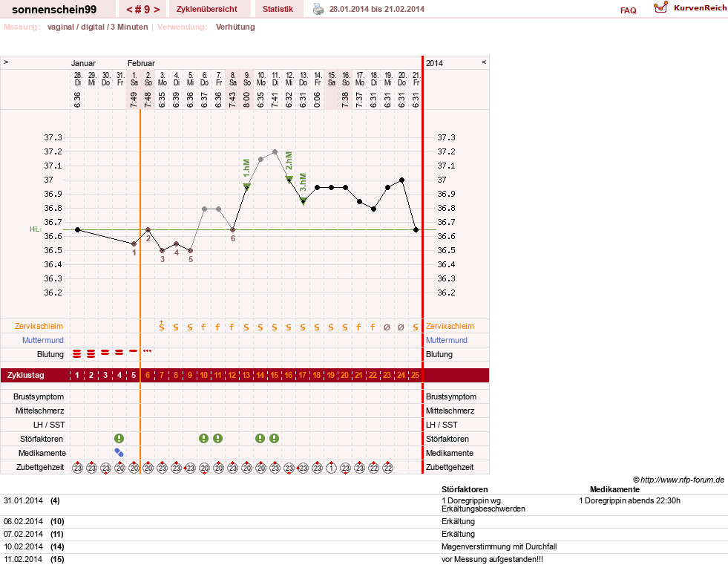This screenshot has height=588, width=728.
Task: Click the bedtime clock icon on cycle day 23
Action: [x=387, y=467]
